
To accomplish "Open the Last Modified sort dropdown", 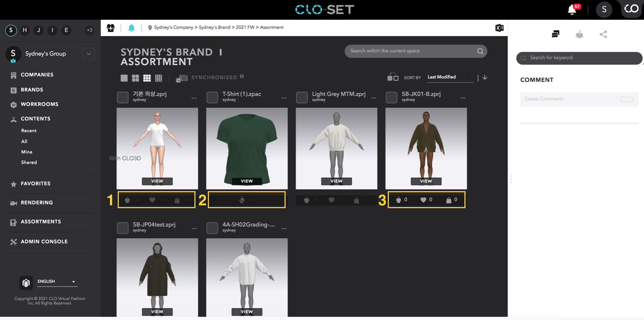I will (450, 77).
